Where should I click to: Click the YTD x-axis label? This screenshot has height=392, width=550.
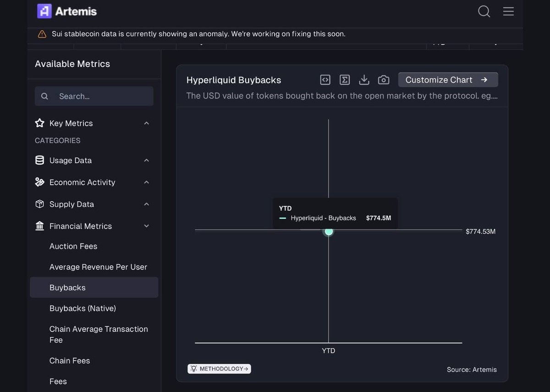[329, 351]
